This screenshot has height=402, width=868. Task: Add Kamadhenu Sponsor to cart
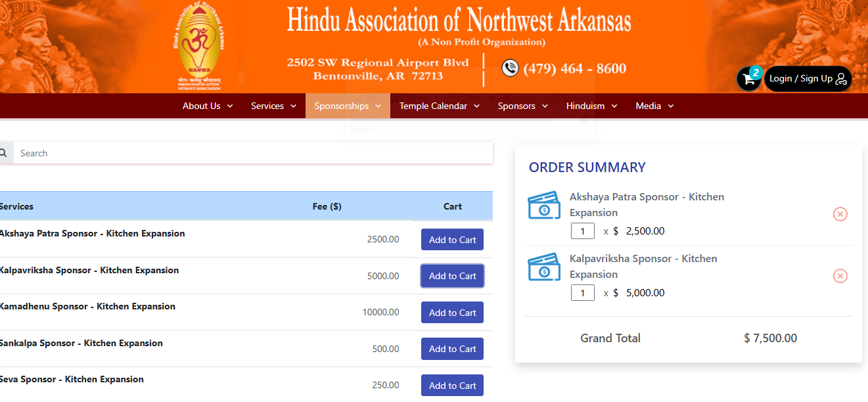coord(452,313)
